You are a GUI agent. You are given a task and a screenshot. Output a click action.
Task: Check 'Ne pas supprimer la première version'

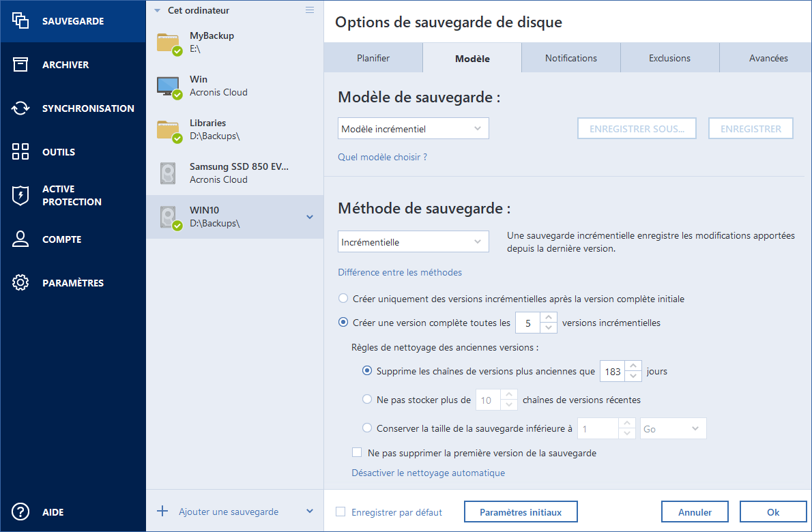(356, 452)
